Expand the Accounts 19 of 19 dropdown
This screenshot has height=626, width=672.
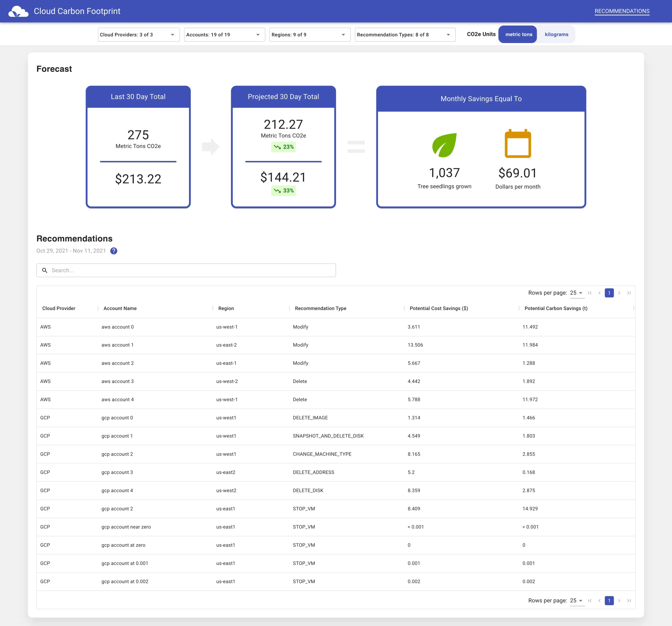pos(224,35)
